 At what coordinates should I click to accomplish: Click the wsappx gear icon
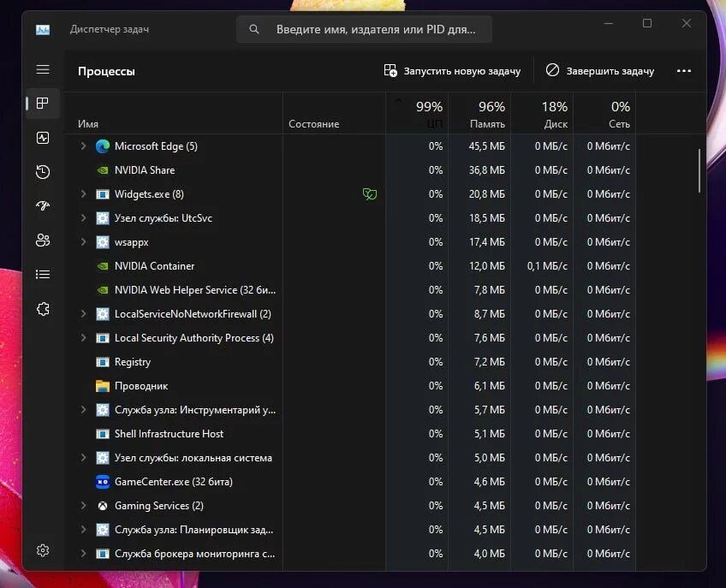pos(103,242)
